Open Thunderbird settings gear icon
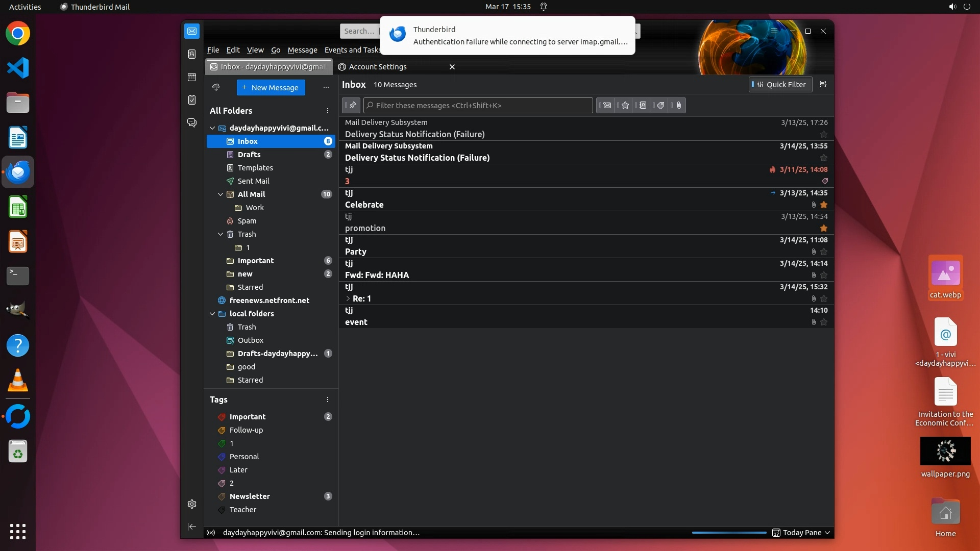 click(192, 504)
